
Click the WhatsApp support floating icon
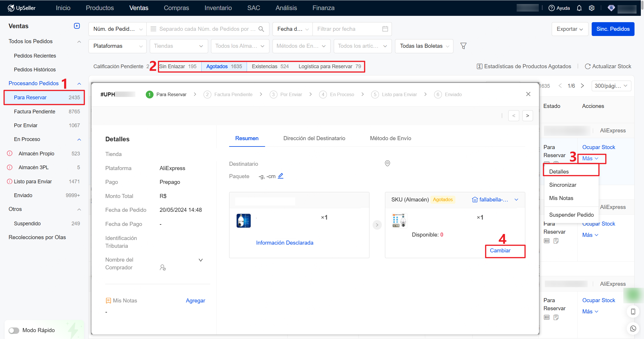[x=633, y=328]
